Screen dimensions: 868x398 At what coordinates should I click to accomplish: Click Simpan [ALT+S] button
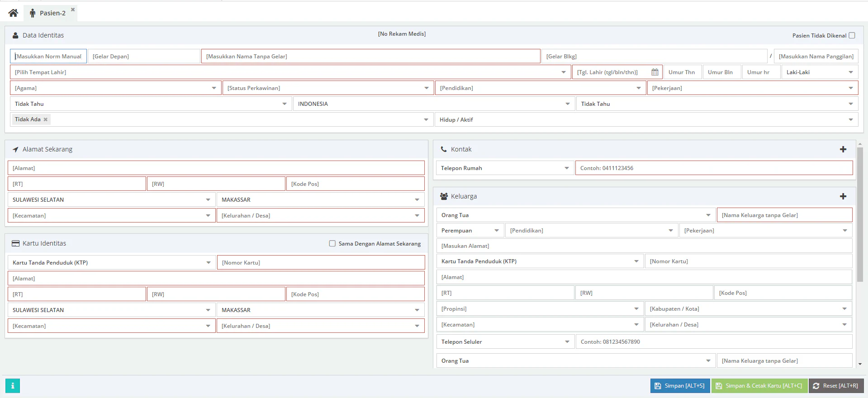(x=680, y=386)
